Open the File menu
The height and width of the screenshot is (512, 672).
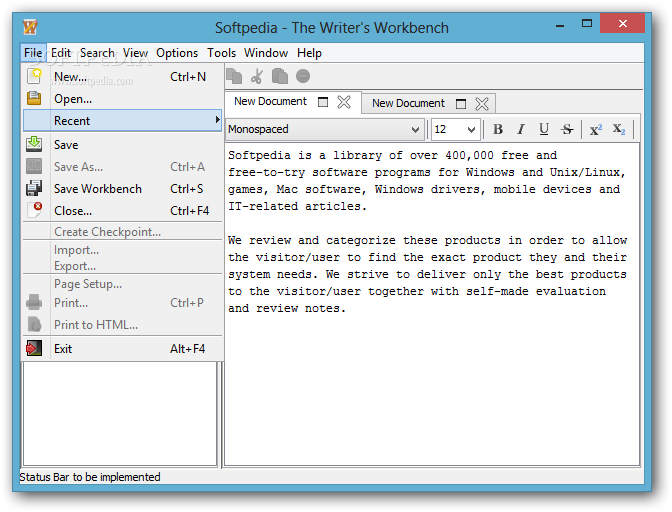point(33,53)
